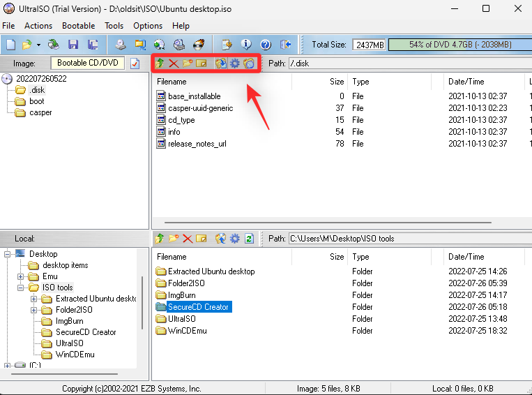This screenshot has height=395, width=532.
Task: Sort Local files by Date/Time column header
Action: coord(484,256)
